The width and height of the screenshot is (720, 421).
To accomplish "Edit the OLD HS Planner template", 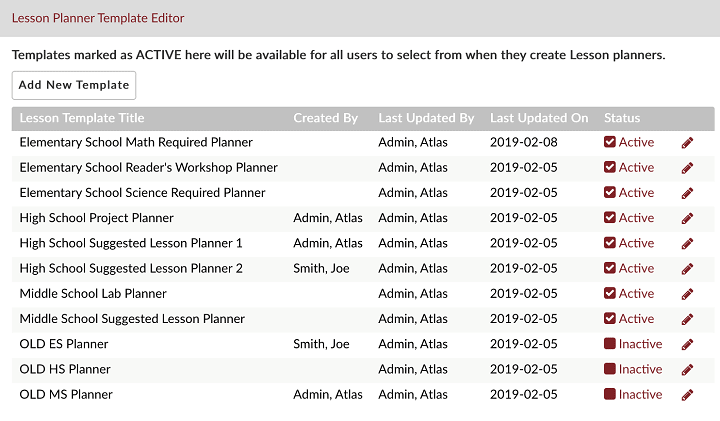I will point(687,370).
